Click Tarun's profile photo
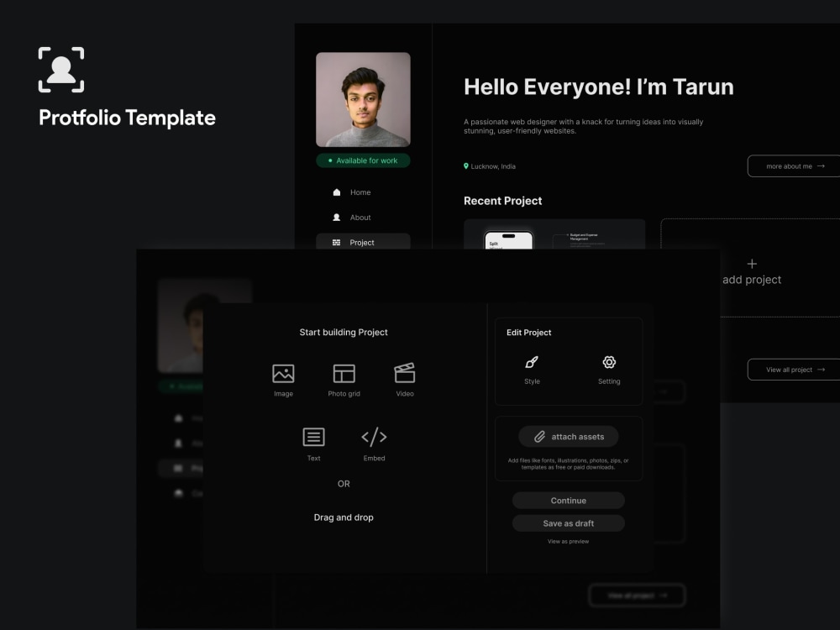 click(363, 100)
